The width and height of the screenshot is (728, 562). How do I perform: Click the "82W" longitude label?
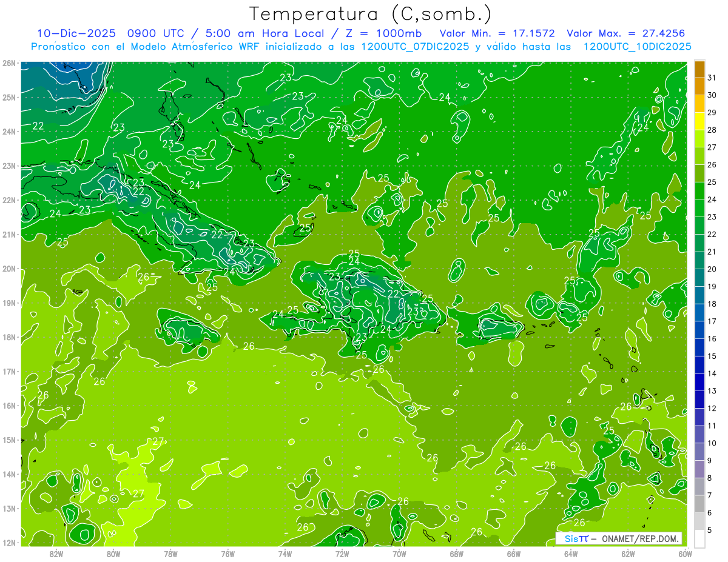(56, 554)
